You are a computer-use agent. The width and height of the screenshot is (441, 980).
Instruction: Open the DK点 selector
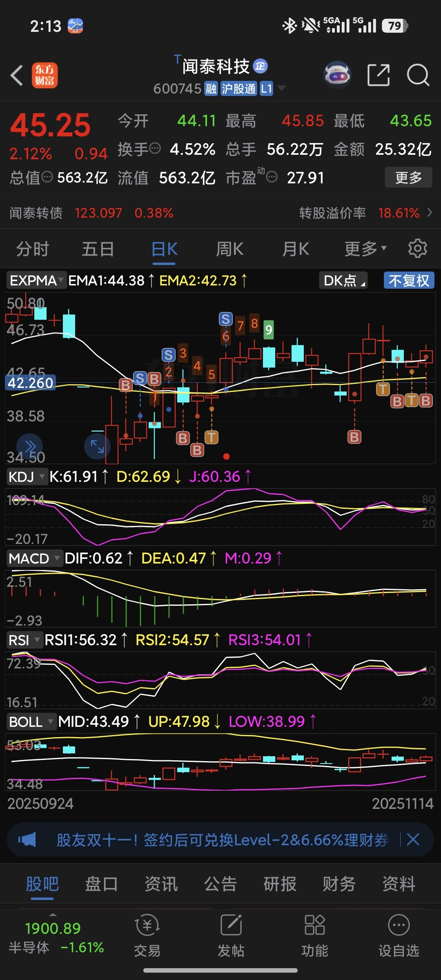[343, 281]
